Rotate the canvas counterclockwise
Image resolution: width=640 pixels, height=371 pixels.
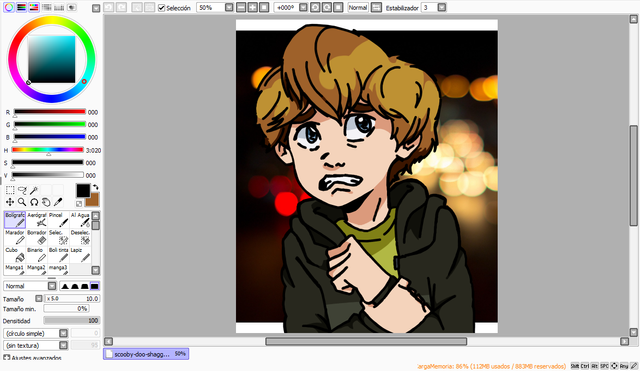315,7
